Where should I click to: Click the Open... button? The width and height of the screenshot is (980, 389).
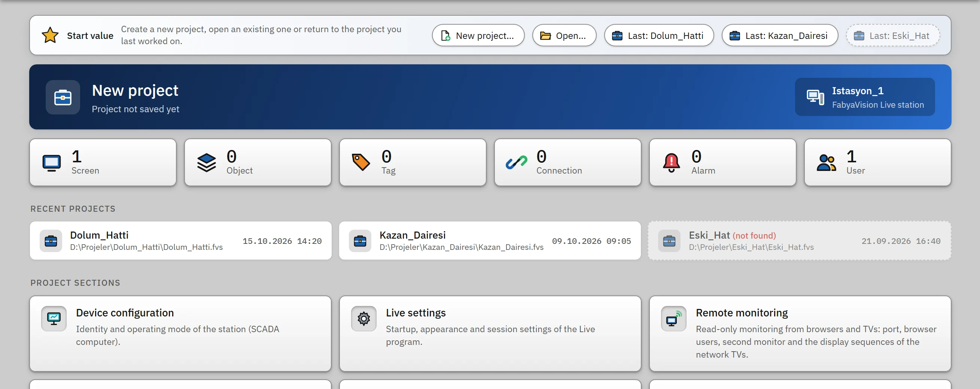[564, 36]
